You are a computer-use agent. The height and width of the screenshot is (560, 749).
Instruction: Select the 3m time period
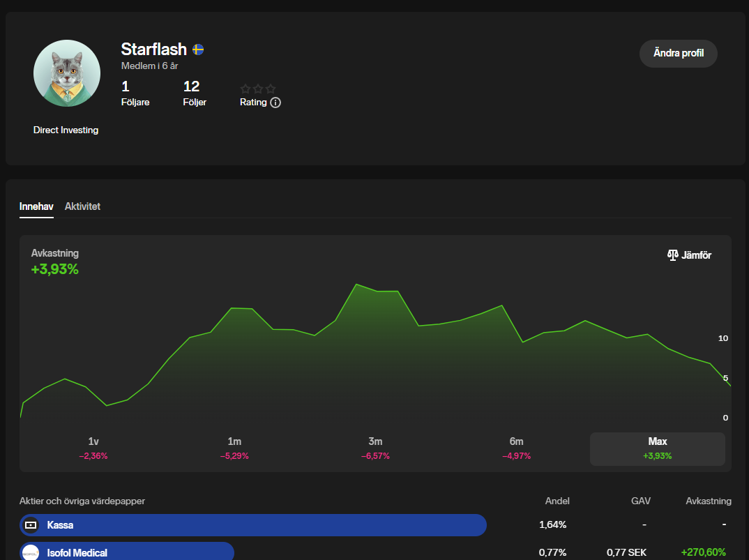coord(375,448)
